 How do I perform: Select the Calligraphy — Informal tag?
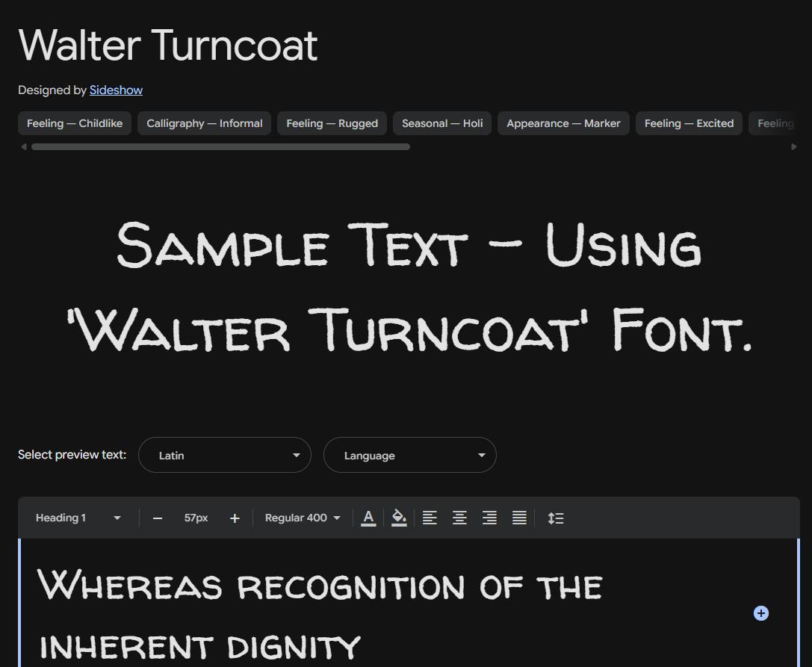click(x=205, y=123)
